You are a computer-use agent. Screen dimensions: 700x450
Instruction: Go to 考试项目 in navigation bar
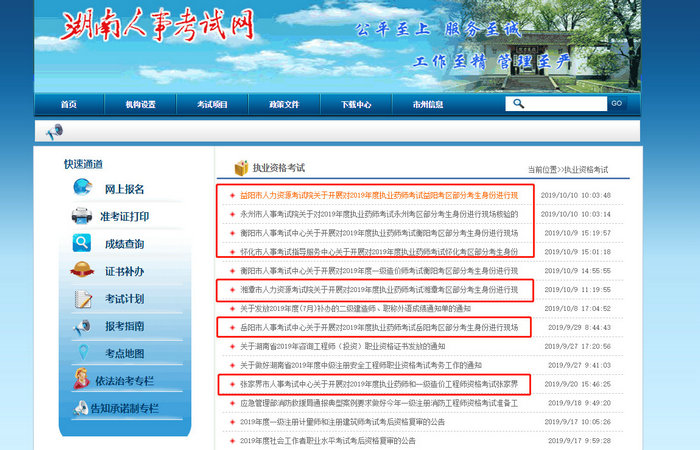[x=212, y=105]
